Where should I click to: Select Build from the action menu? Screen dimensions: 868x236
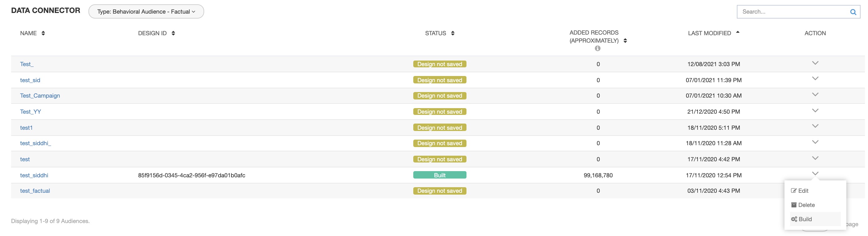pos(805,219)
